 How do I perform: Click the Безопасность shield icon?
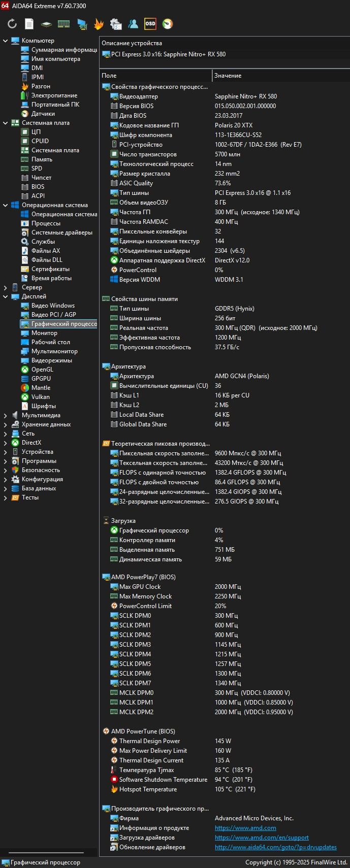pyautogui.click(x=15, y=470)
